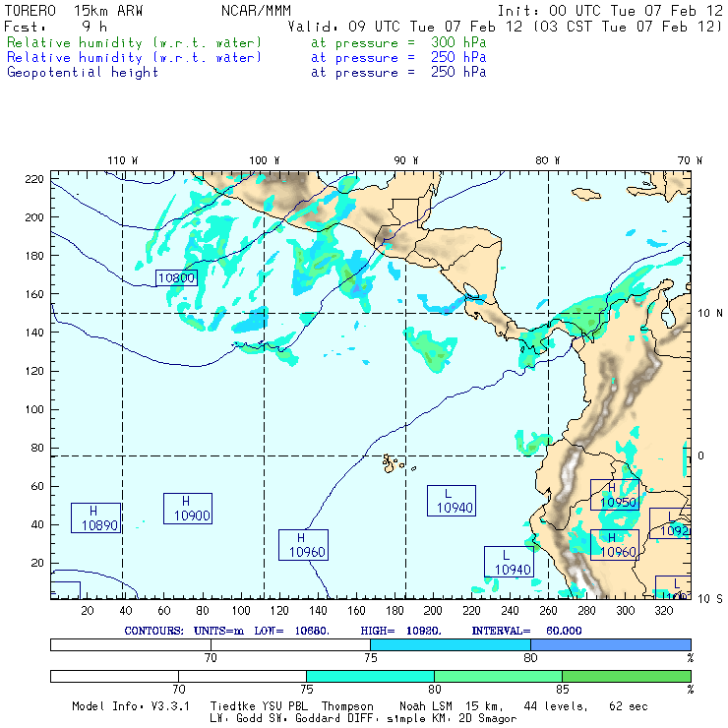This screenshot has width=728, height=728.
Task: Click the '10 N' latitude label
Action: click(710, 314)
